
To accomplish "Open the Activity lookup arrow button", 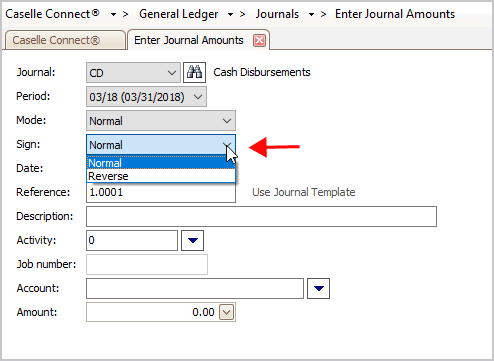I will click(192, 240).
